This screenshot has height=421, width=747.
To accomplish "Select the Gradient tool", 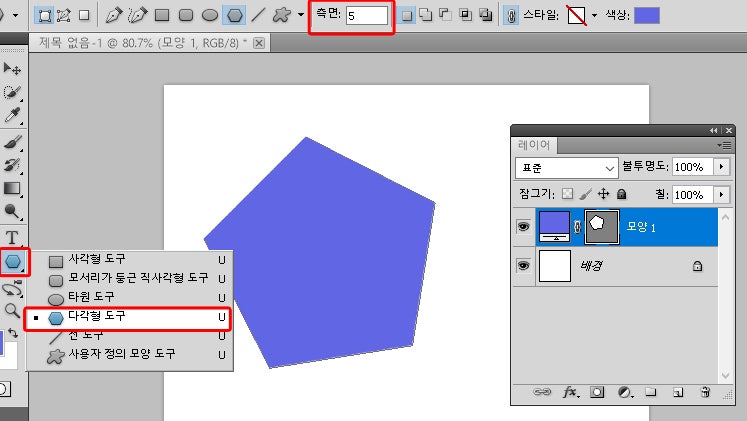I will click(12, 189).
